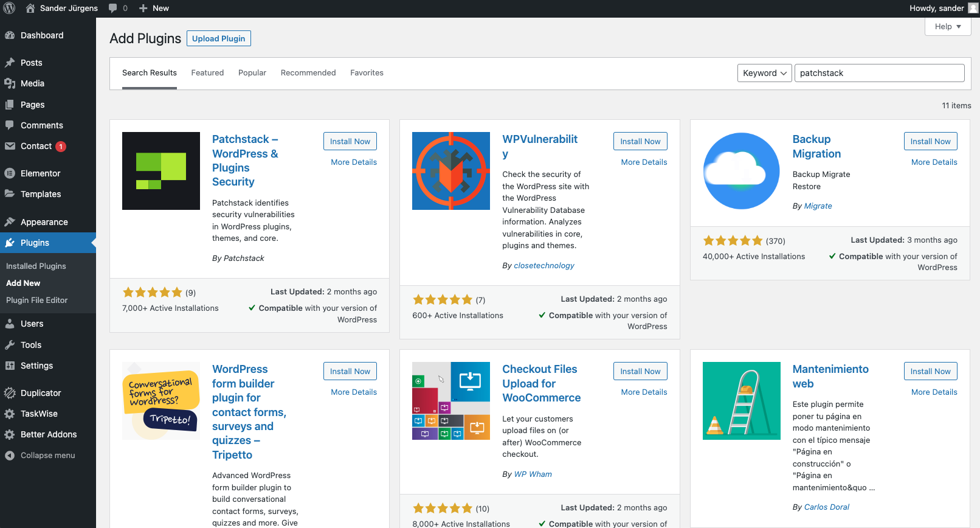Screen dimensions: 980x528
Task: Open Comments in the sidebar
Action: (x=48, y=125)
